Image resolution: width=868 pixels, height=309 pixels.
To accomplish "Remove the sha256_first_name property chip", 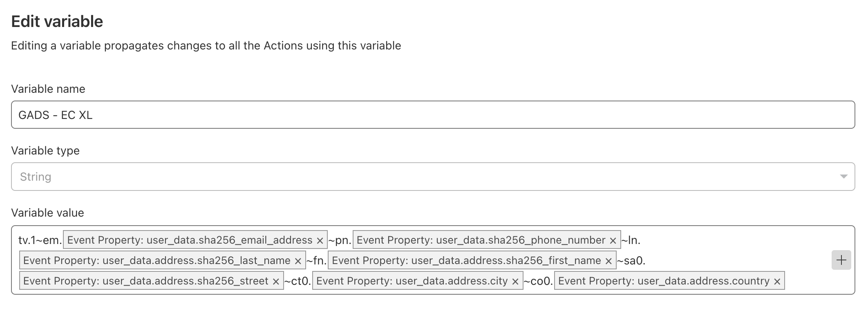I will (x=608, y=261).
